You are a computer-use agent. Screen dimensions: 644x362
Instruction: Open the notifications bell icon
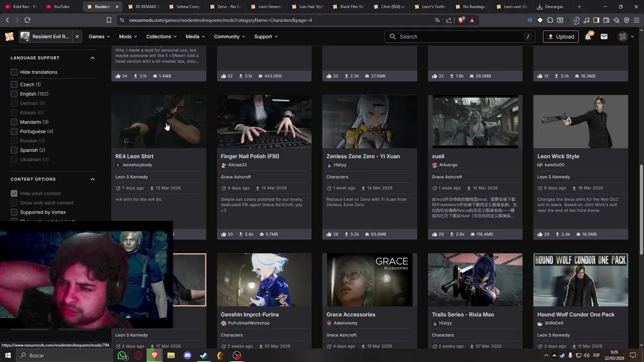pyautogui.click(x=588, y=37)
